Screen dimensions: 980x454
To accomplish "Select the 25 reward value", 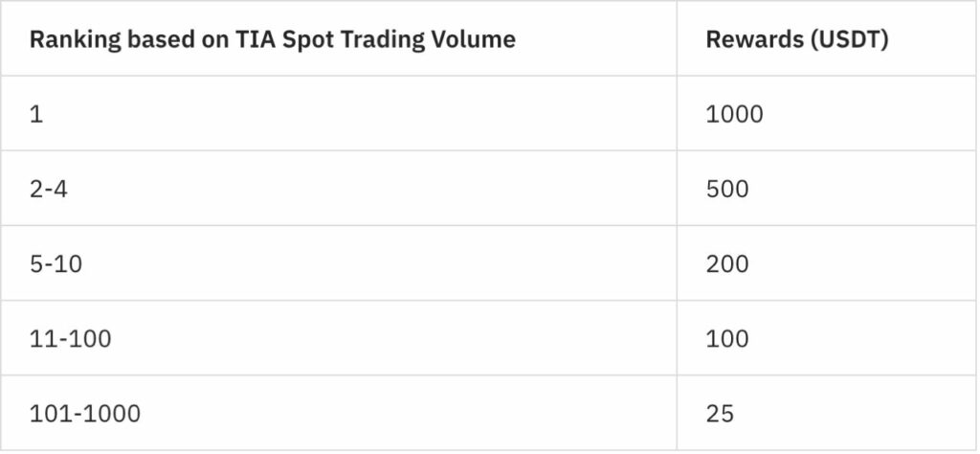I will pyautogui.click(x=720, y=414).
